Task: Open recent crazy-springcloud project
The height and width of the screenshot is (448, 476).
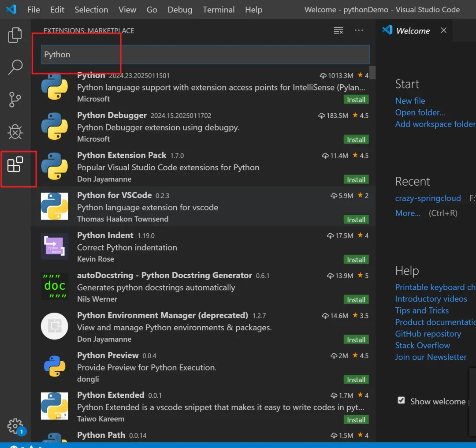Action: [x=428, y=198]
